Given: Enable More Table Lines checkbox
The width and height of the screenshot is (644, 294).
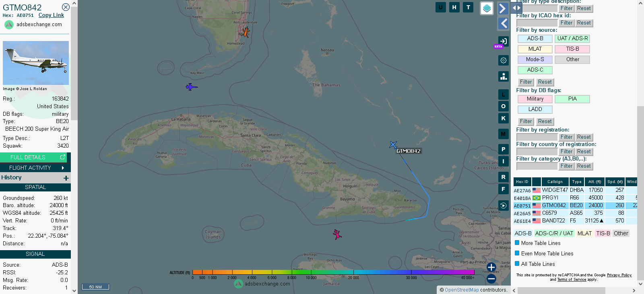Looking at the screenshot, I should tap(517, 243).
